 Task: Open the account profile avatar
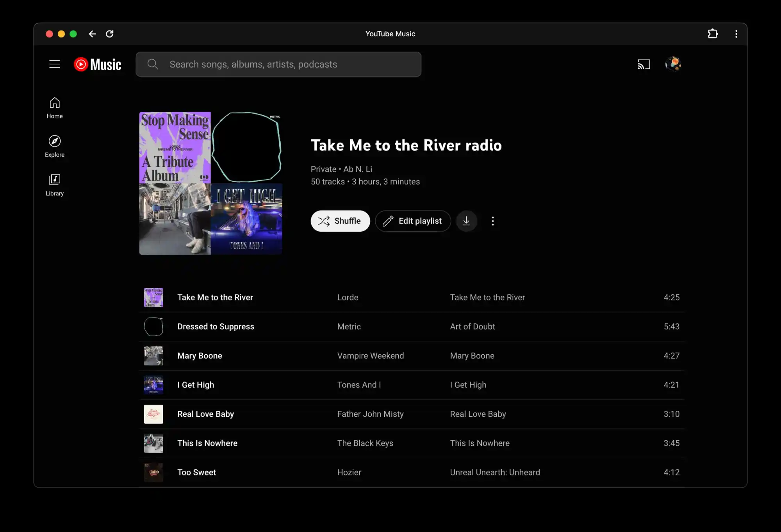coord(673,64)
